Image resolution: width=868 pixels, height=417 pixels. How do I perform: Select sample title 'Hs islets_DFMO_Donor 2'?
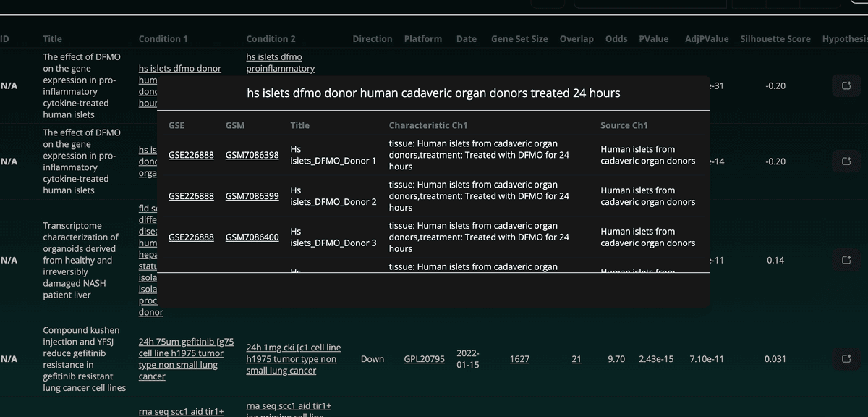click(x=333, y=196)
